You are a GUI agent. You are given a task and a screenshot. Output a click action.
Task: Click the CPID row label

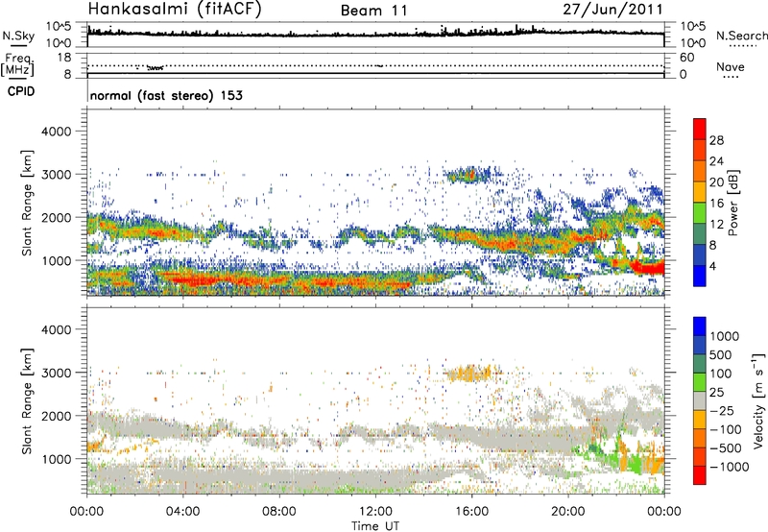click(x=21, y=91)
